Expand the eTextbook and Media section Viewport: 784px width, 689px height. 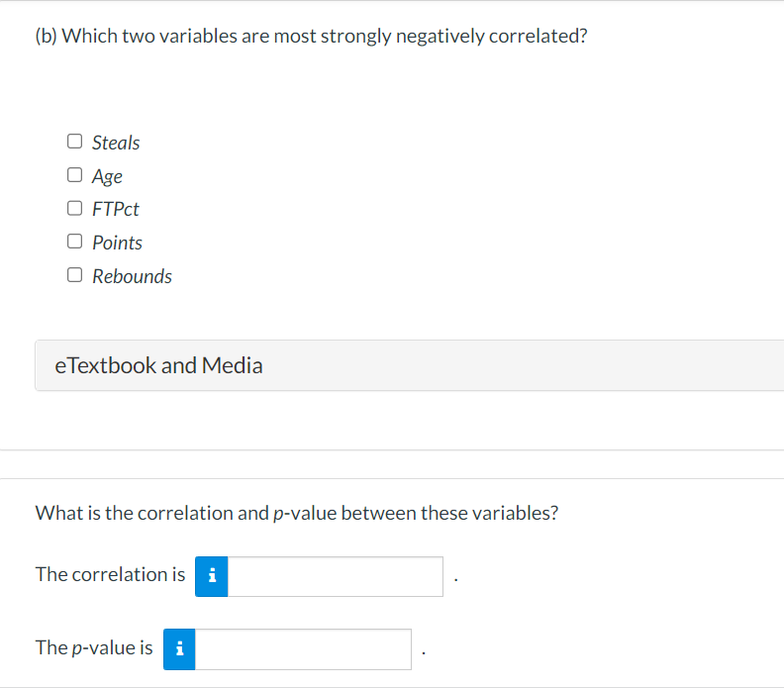158,366
